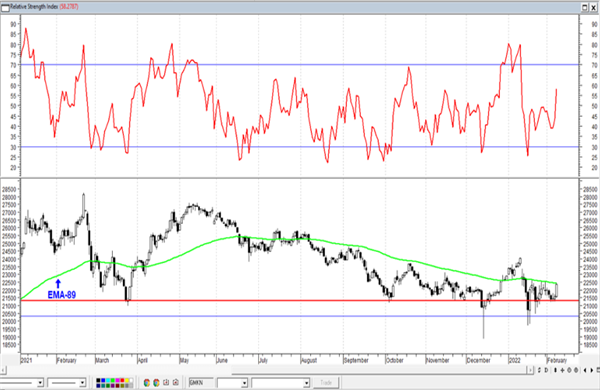Click the window icon beside Relative Strength Index title

(5, 7)
